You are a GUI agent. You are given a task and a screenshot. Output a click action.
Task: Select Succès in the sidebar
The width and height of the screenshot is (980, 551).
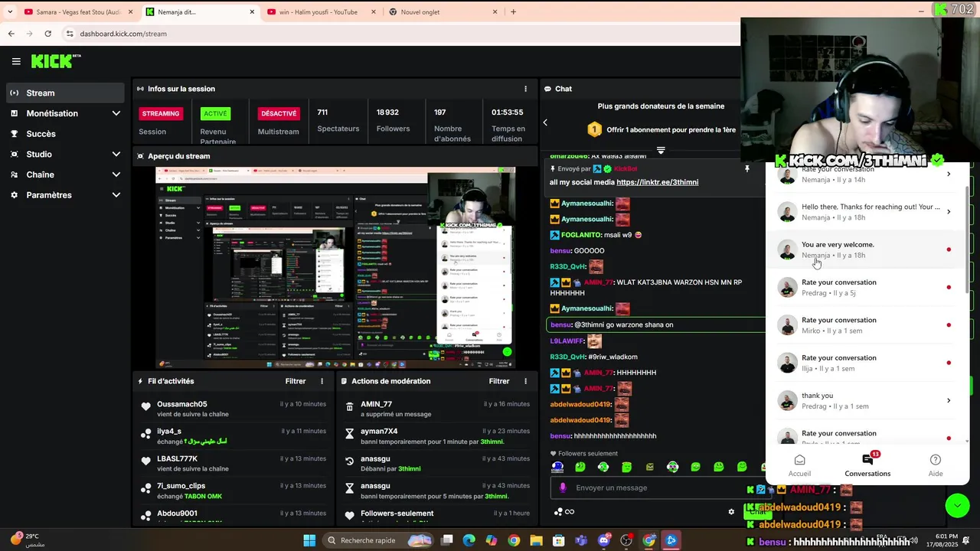click(65, 134)
